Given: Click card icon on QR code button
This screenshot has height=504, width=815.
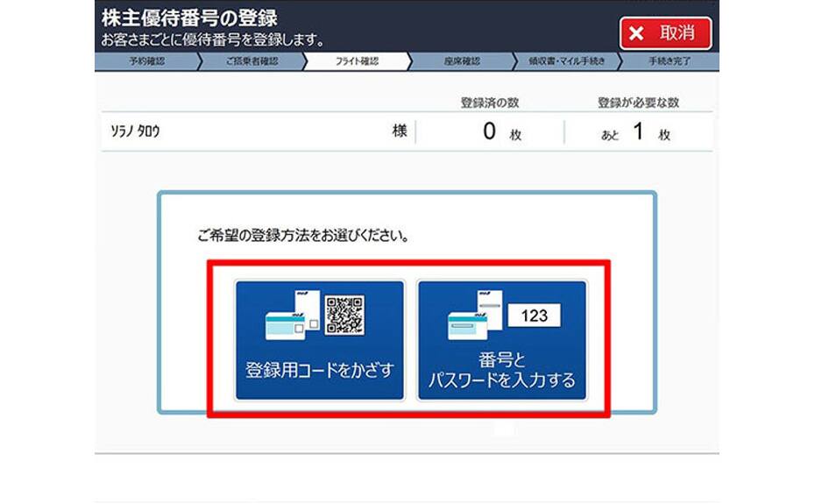Looking at the screenshot, I should [293, 316].
